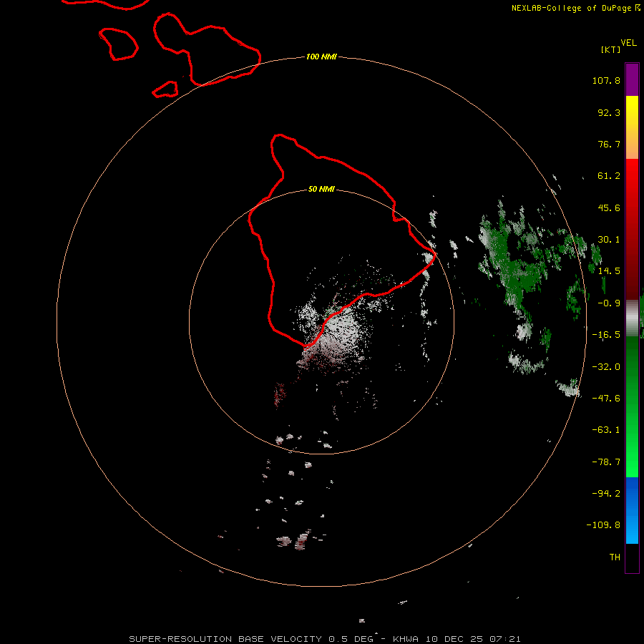Viewport: 644px width, 644px height.
Task: Click the VEL legend title
Action: click(628, 43)
